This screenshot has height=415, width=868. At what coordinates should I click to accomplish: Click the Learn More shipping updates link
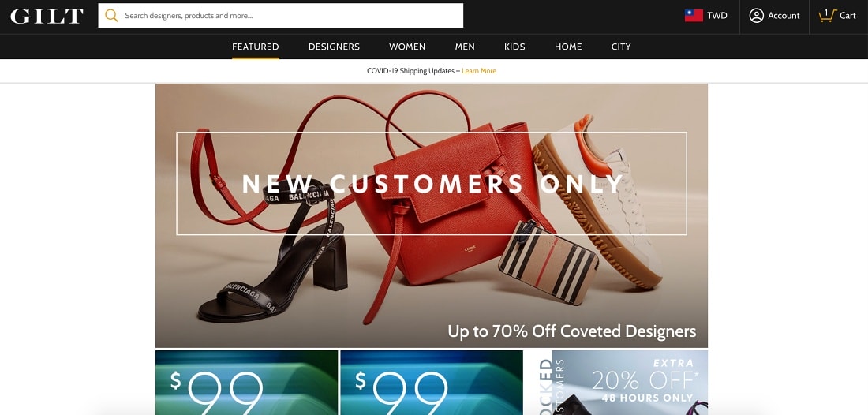point(479,71)
